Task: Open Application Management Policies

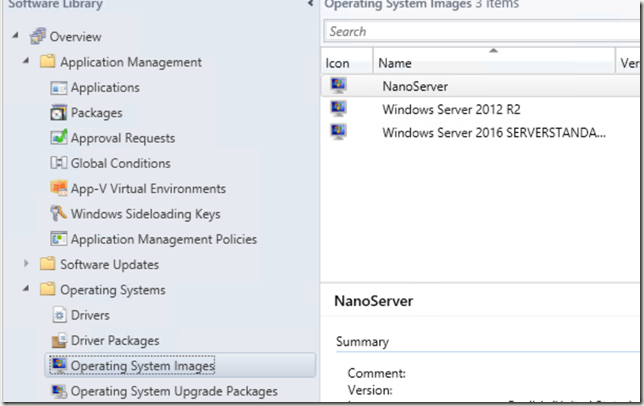Action: tap(163, 239)
